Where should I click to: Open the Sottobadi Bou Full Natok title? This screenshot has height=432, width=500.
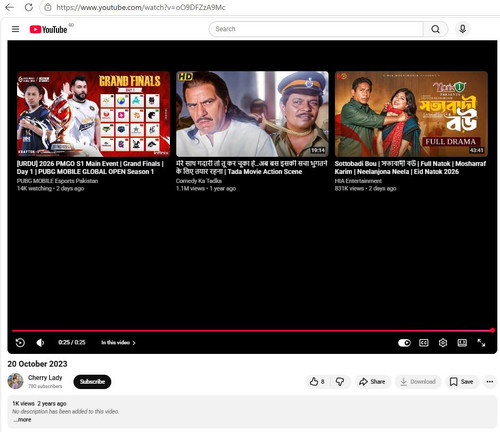410,168
